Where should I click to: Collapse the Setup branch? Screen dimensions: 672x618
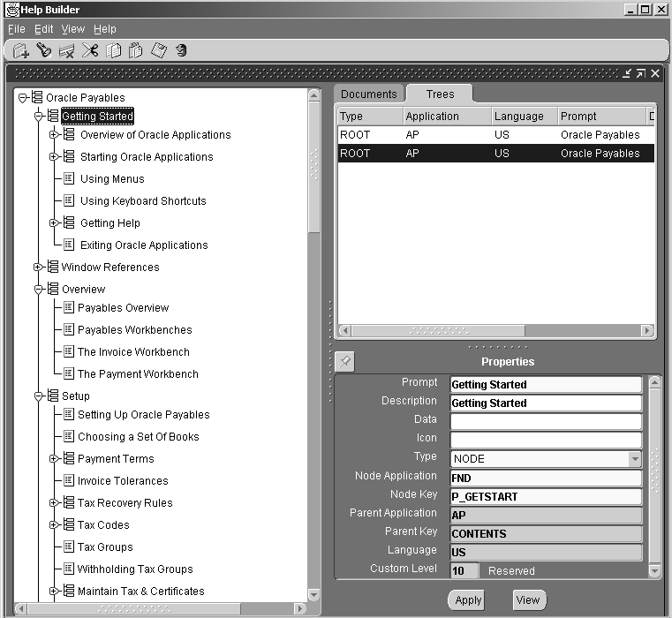coord(39,396)
